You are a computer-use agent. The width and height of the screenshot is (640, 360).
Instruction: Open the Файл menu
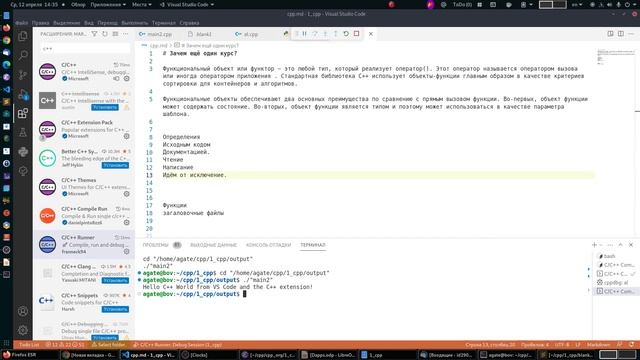[22, 23]
